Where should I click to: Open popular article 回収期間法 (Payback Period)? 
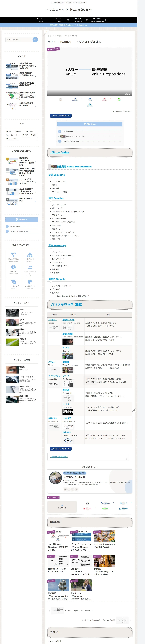(22, 162)
